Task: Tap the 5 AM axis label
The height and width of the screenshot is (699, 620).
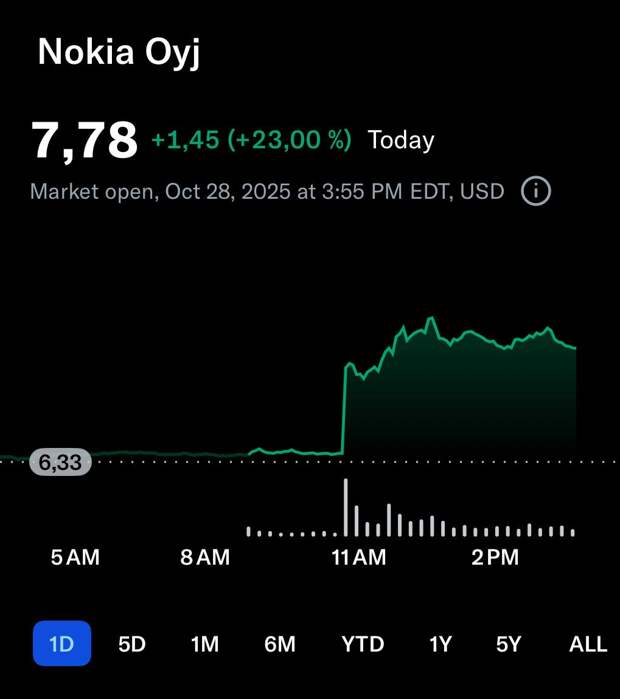Action: 75,558
